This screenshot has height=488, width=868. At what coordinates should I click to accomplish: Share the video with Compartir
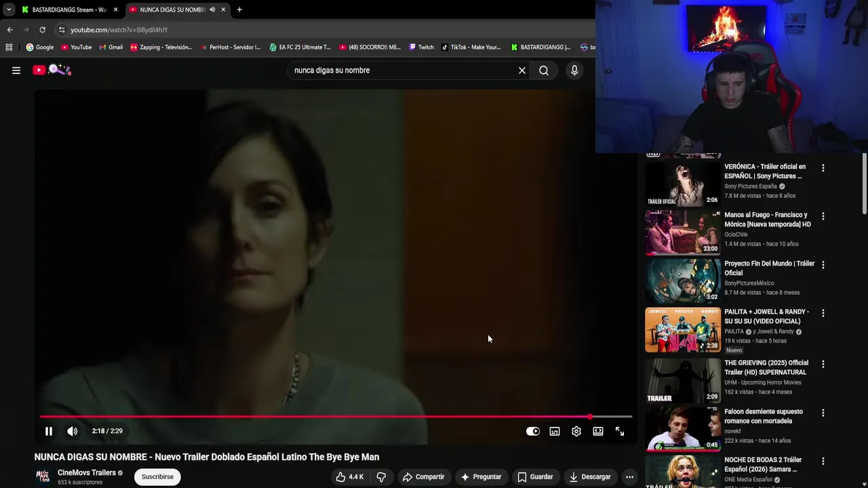pos(423,476)
